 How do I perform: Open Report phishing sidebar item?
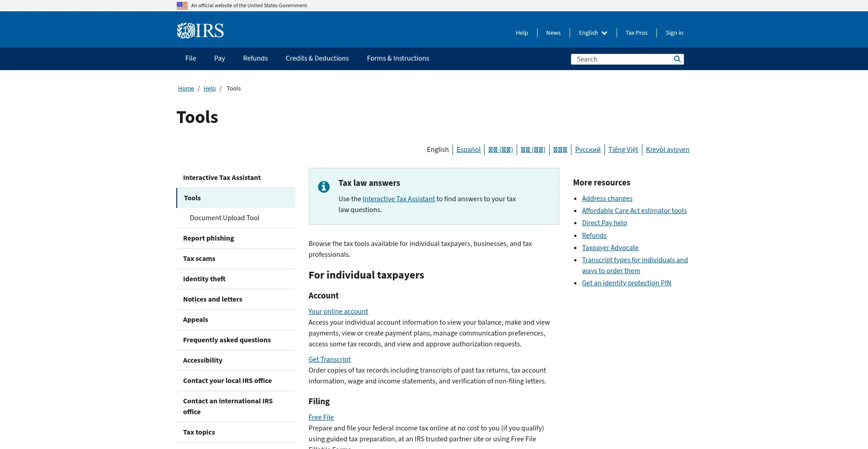[x=236, y=238]
